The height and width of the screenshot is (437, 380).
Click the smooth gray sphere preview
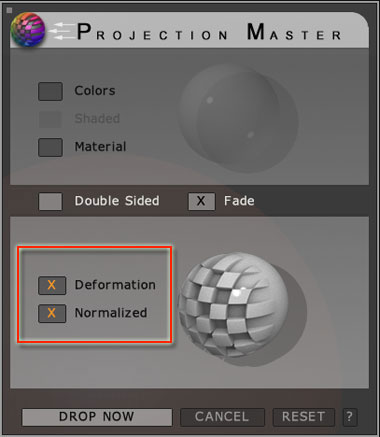238,118
